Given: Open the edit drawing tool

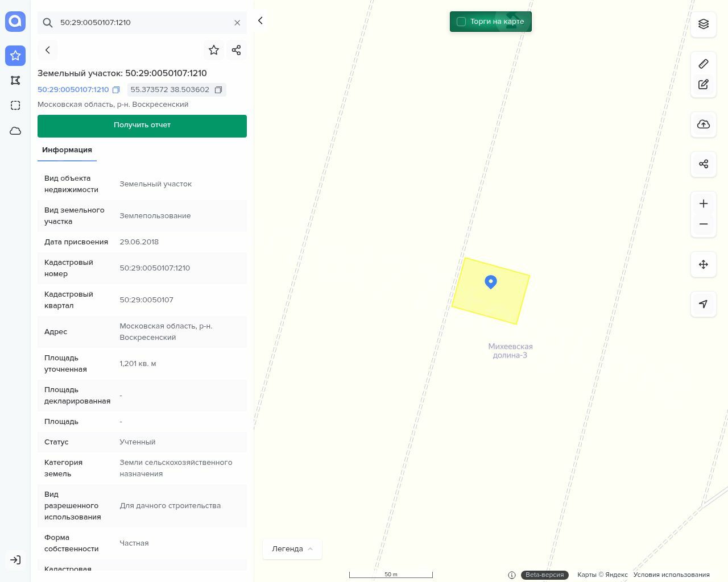Looking at the screenshot, I should pos(704,85).
